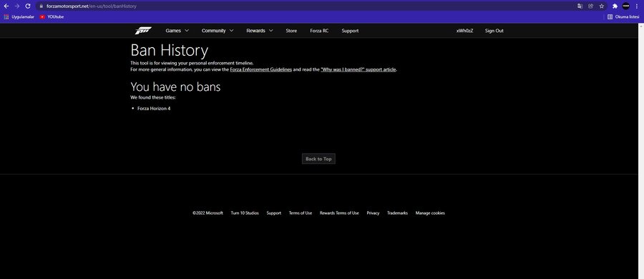Expand the Rewards dropdown menu

[x=260, y=31]
